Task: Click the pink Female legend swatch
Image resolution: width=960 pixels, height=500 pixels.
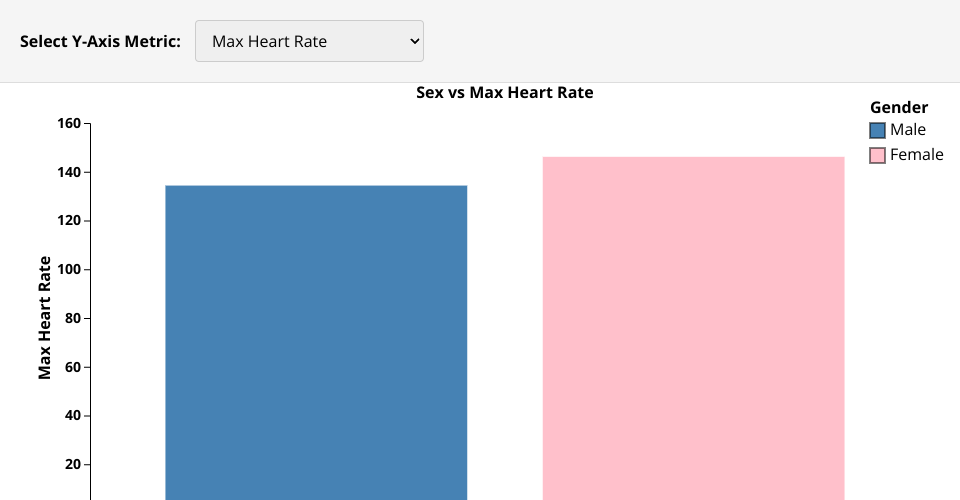Action: point(878,155)
